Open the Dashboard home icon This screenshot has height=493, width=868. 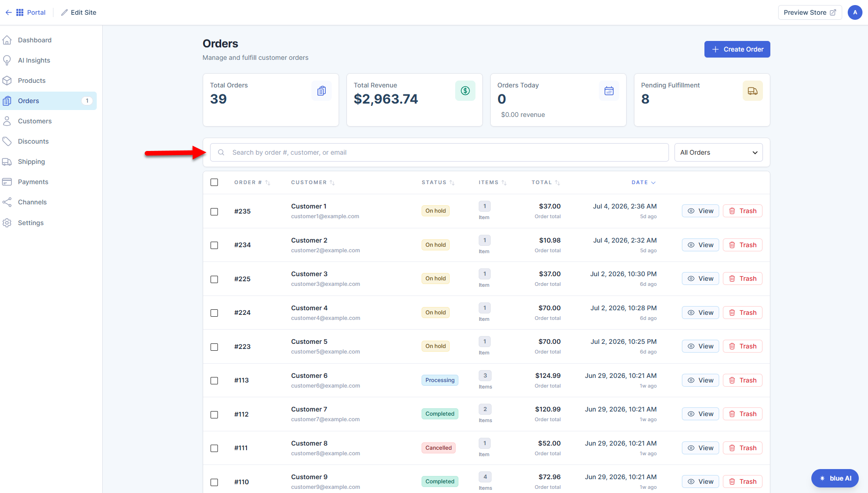tap(7, 40)
